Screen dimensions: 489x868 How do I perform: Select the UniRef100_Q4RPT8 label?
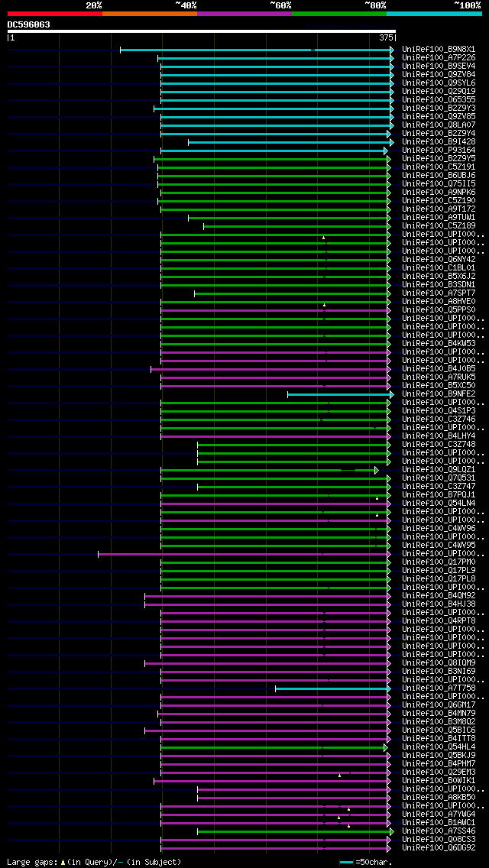click(x=439, y=621)
